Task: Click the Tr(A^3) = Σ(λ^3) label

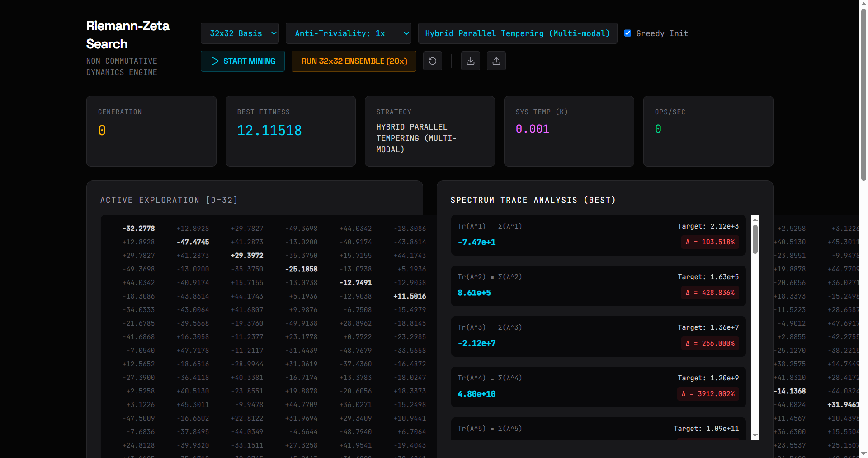Action: coord(490,327)
